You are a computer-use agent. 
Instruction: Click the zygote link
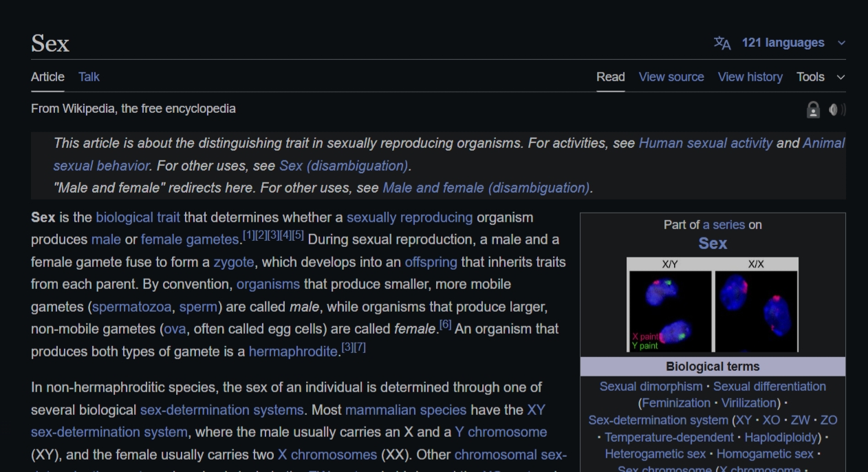(x=233, y=262)
